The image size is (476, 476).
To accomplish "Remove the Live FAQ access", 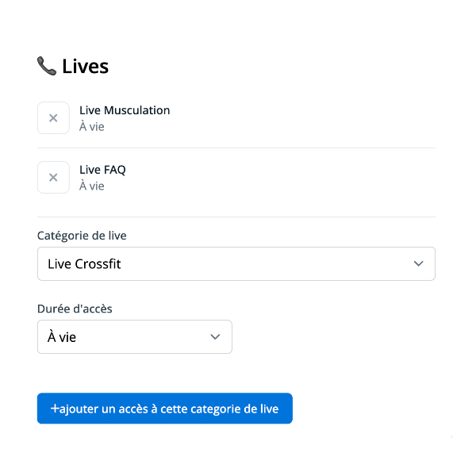I will pyautogui.click(x=53, y=178).
